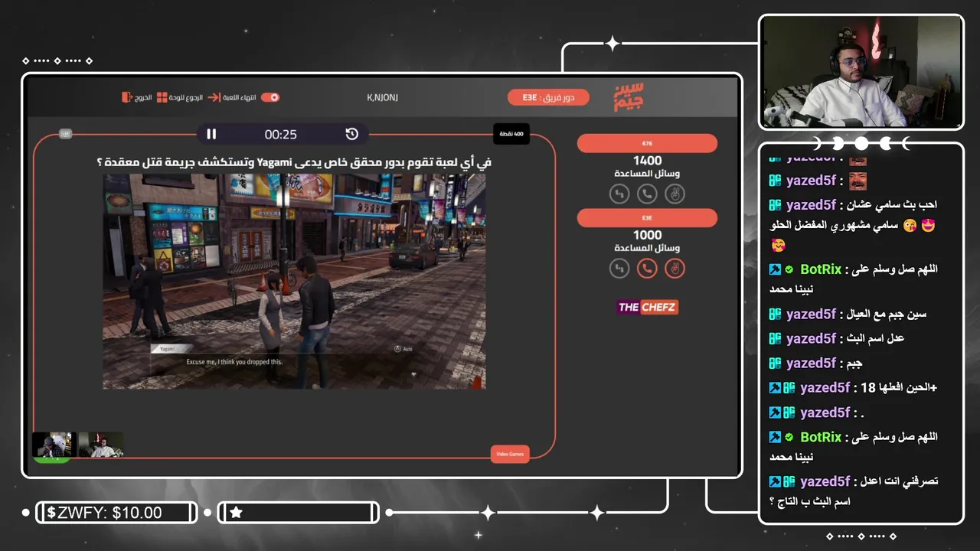Click the streamer webcam feed
980x551 pixels.
point(861,72)
